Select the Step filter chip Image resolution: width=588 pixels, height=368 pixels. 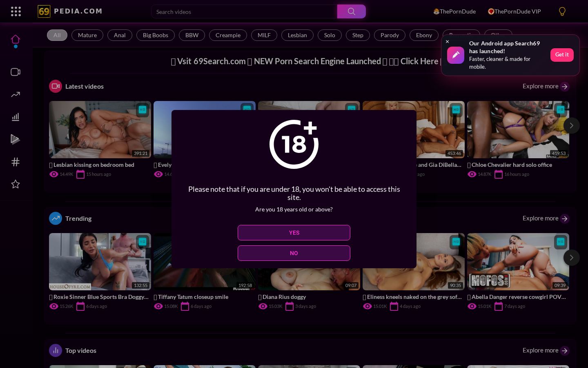358,35
